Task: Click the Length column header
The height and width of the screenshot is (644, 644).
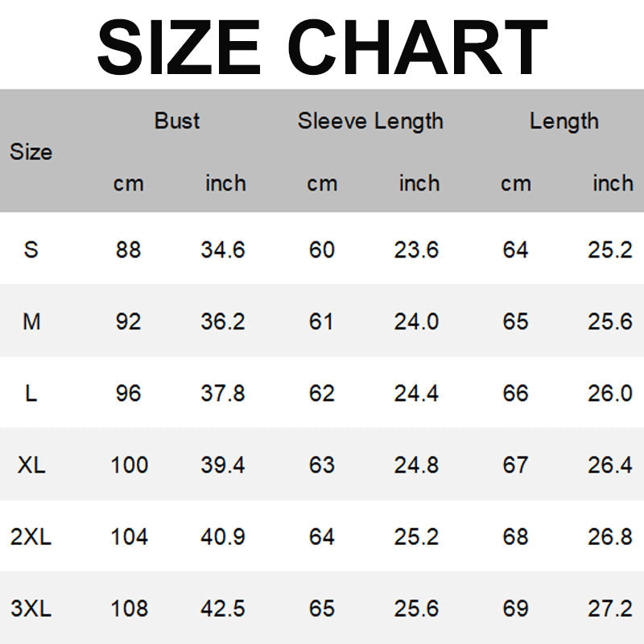Action: pos(564,122)
